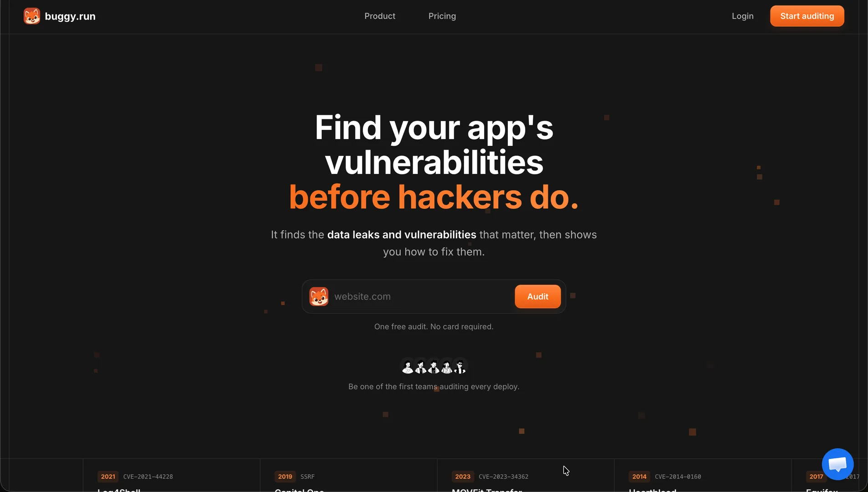
Task: Click fox icon inside the audit input
Action: (319, 297)
